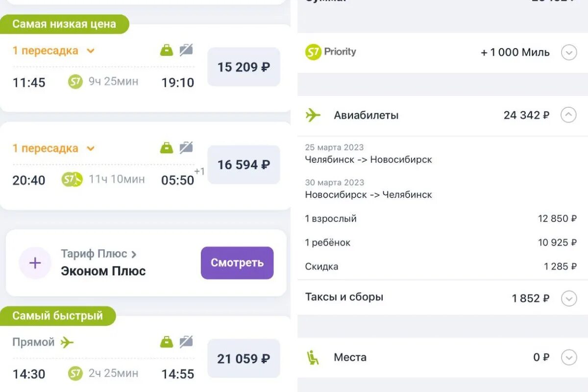This screenshot has width=588, height=392.
Task: Collapse the Авиабилеты 24 342 ₽ section
Action: tap(568, 115)
